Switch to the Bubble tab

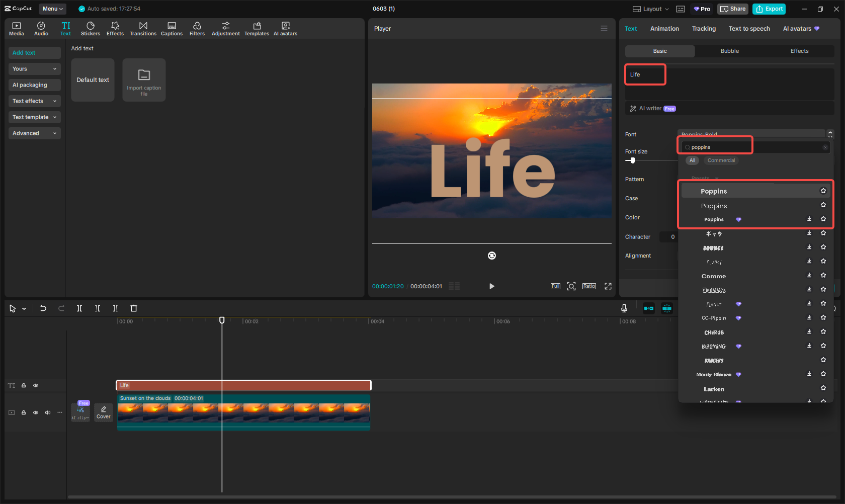click(x=729, y=51)
